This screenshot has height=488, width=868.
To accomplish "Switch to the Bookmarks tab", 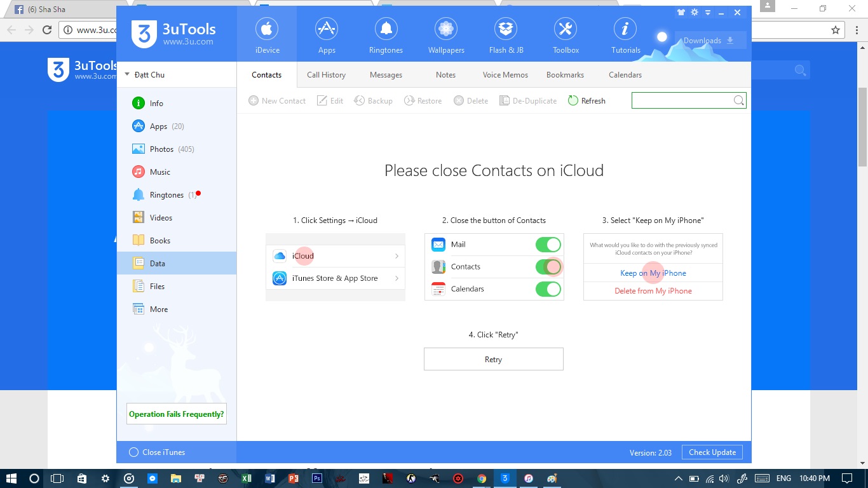I will click(565, 74).
